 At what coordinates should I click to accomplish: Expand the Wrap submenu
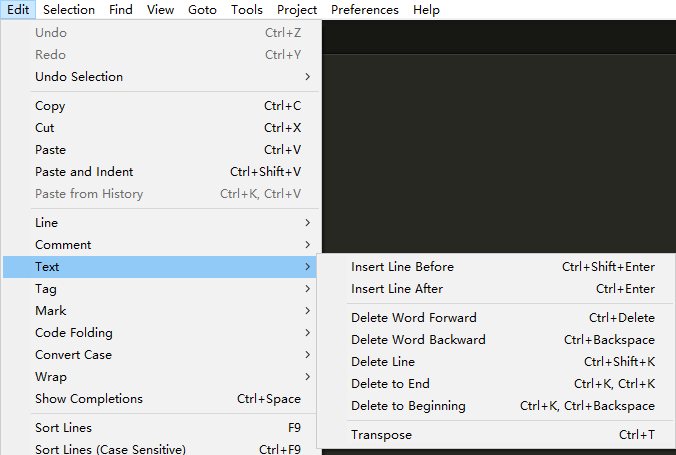click(x=160, y=377)
